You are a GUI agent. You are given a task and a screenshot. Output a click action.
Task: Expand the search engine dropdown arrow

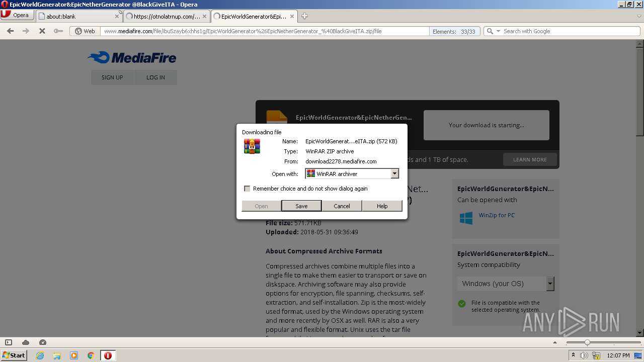pyautogui.click(x=498, y=31)
